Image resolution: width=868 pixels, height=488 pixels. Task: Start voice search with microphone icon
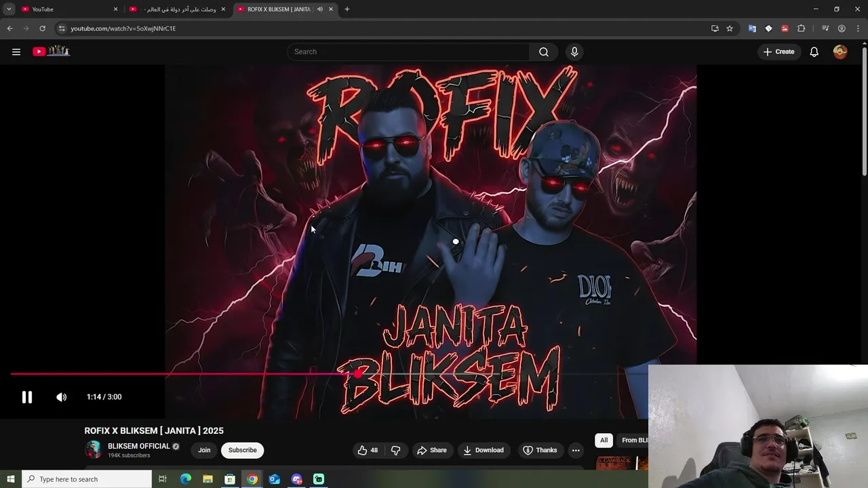tap(574, 52)
